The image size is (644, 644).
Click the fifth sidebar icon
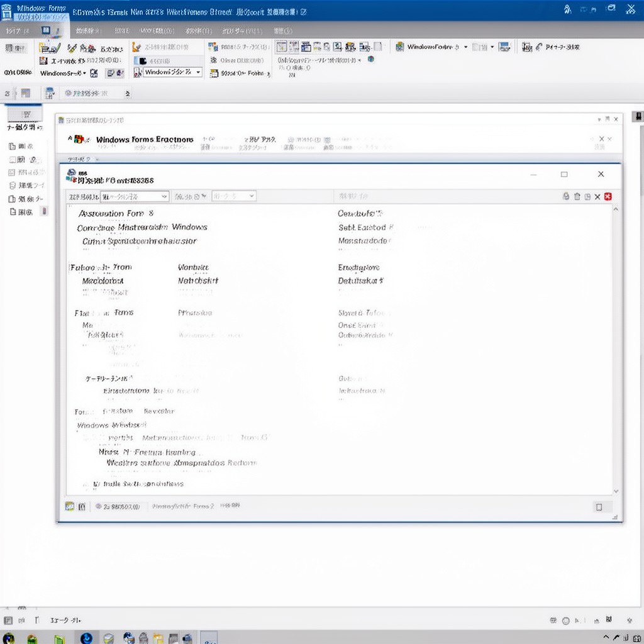12,199
